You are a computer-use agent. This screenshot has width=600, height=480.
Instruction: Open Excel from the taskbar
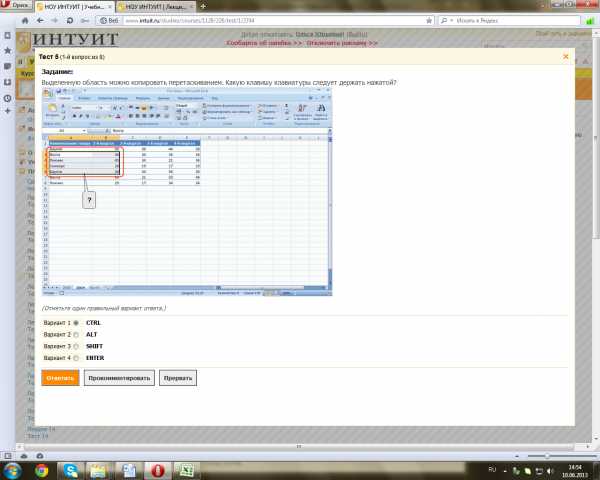tap(186, 471)
